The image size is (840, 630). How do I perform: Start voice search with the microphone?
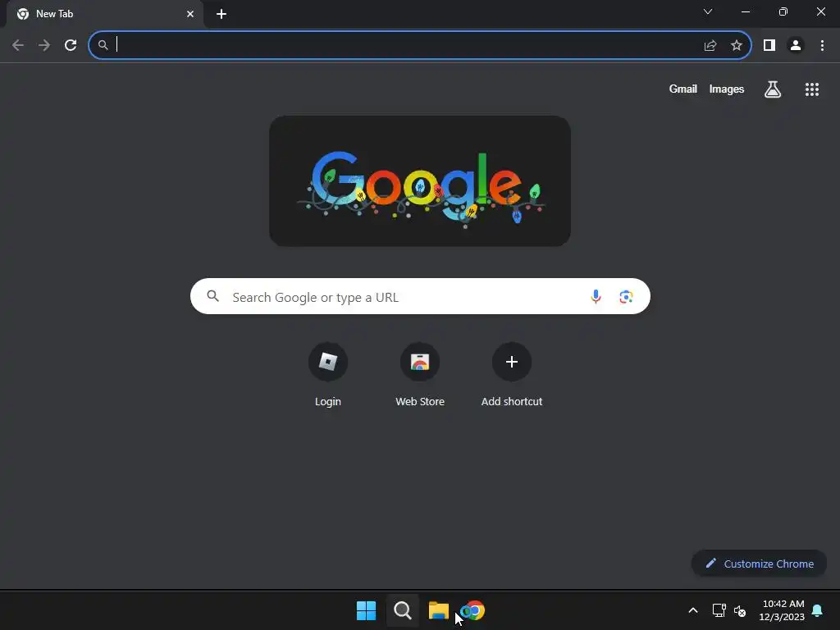pos(596,296)
